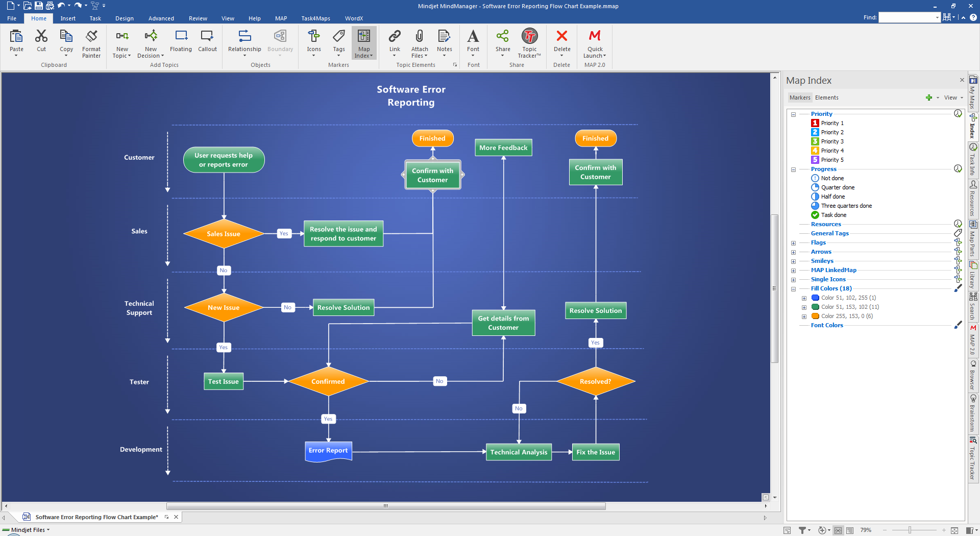Image resolution: width=980 pixels, height=536 pixels.
Task: Click the Format Painter icon
Action: point(91,36)
